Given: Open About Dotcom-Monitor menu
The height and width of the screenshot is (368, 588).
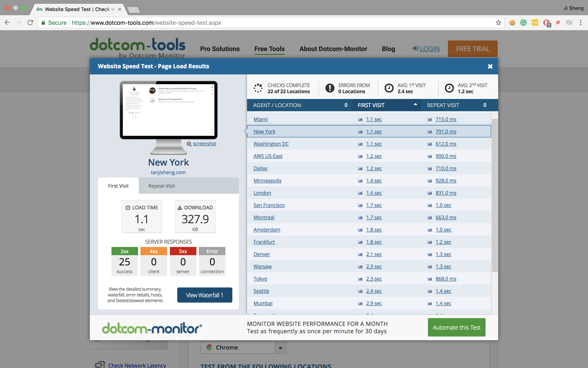Looking at the screenshot, I should (333, 49).
